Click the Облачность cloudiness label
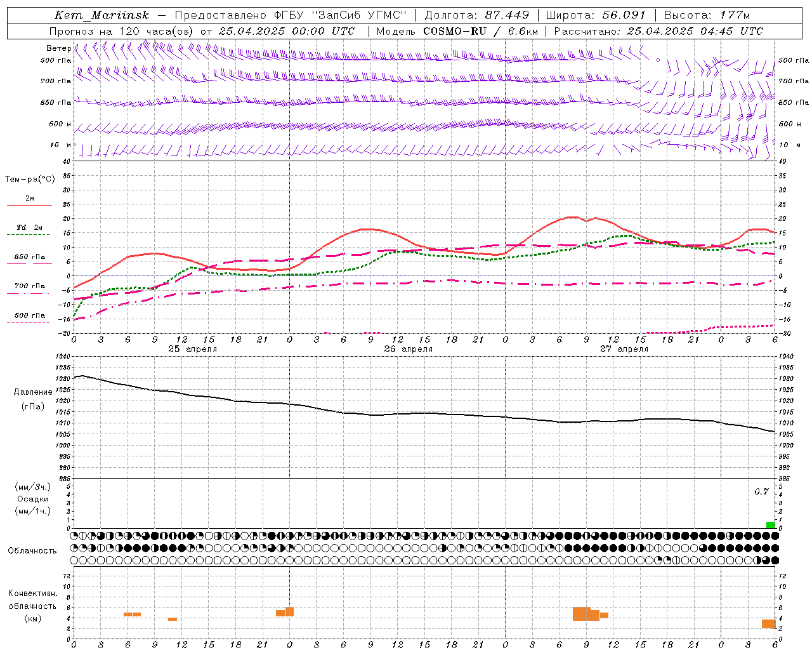 pos(32,550)
